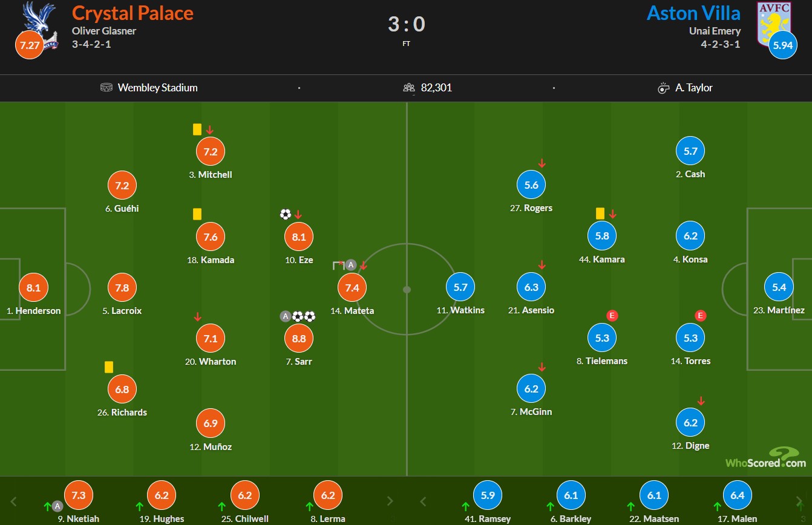Viewport: 812px width, 525px height.
Task: Open the Crystal Palace team page
Action: pos(133,13)
